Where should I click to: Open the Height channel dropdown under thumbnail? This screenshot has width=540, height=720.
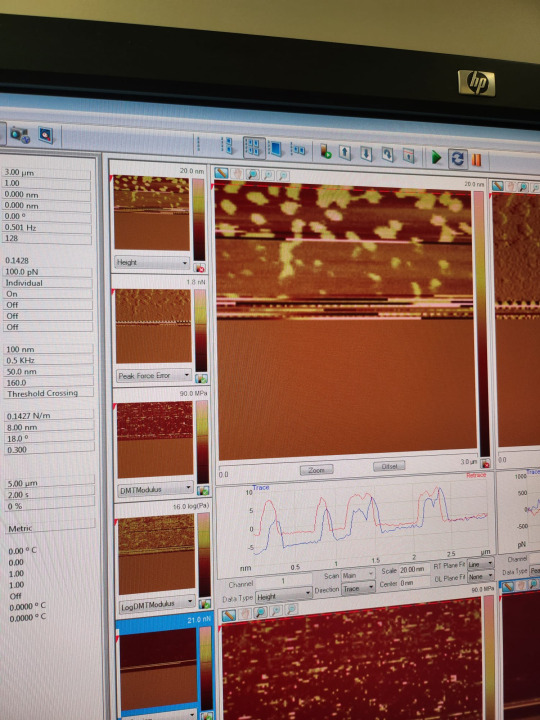[152, 263]
